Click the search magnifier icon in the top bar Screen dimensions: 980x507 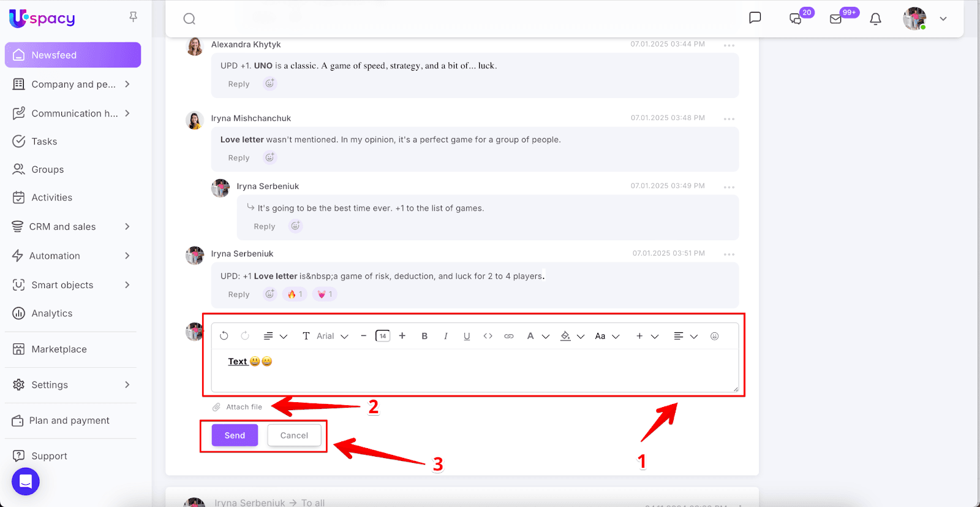coord(189,19)
